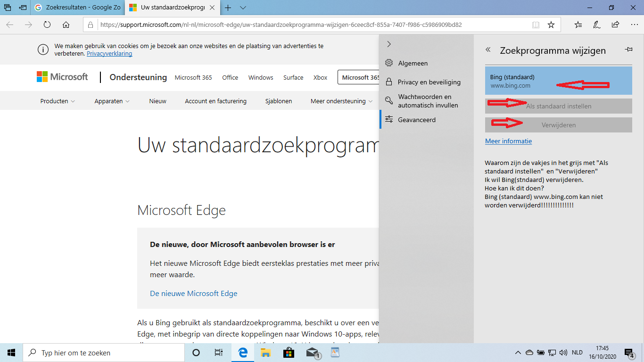The width and height of the screenshot is (644, 362).
Task: Focus the address bar URL
Action: click(281, 25)
